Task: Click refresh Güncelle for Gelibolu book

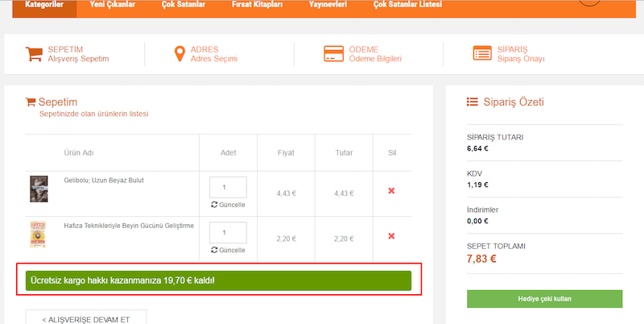Action: (228, 205)
